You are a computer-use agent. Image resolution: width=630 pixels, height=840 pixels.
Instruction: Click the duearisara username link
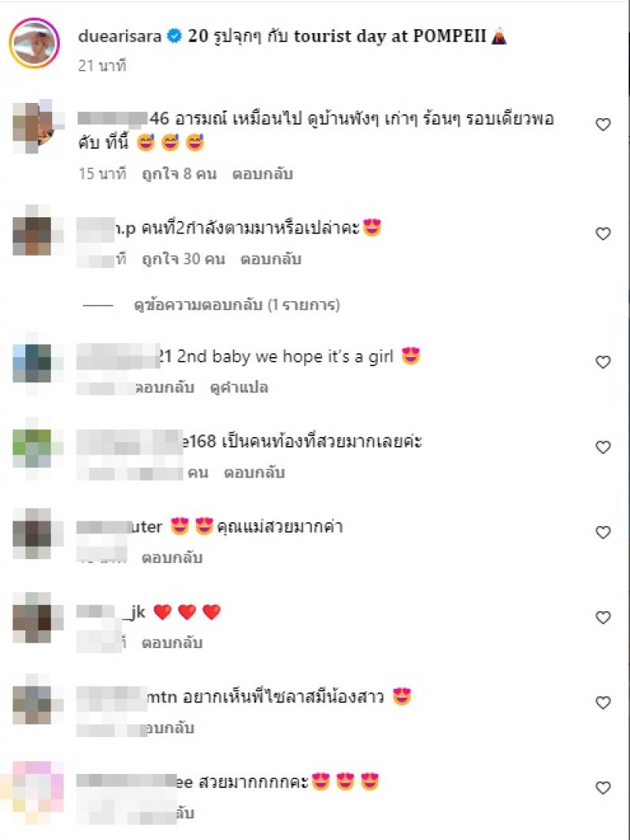pyautogui.click(x=120, y=36)
